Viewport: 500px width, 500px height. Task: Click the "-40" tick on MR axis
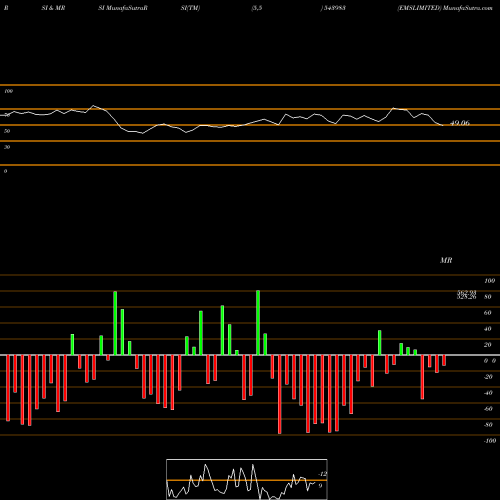[488, 393]
